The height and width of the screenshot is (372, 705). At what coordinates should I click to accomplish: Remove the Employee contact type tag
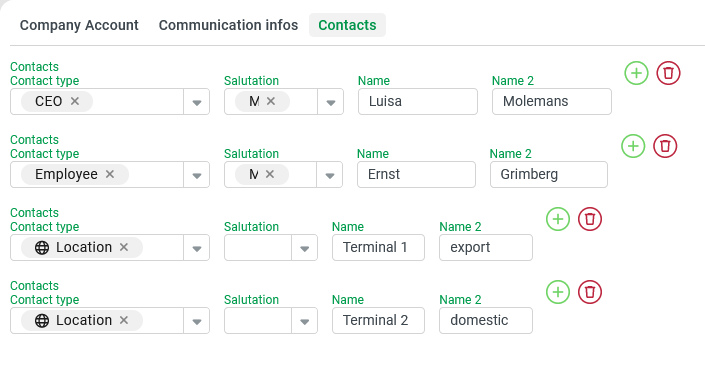(x=110, y=174)
